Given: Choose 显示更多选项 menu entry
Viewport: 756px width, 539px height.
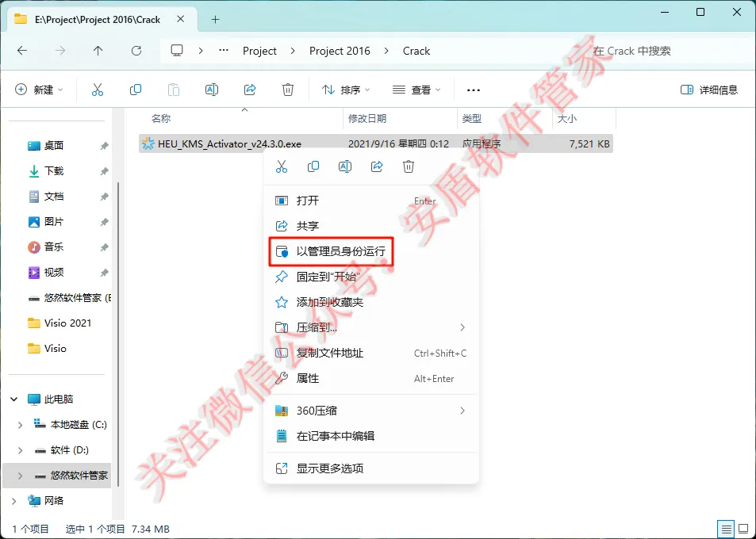Looking at the screenshot, I should tap(371, 468).
